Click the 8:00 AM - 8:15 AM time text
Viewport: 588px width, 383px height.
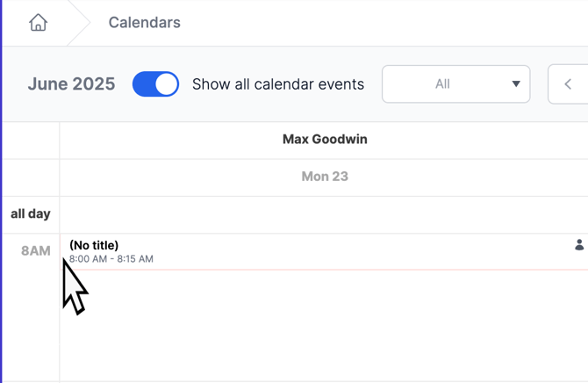click(x=111, y=259)
